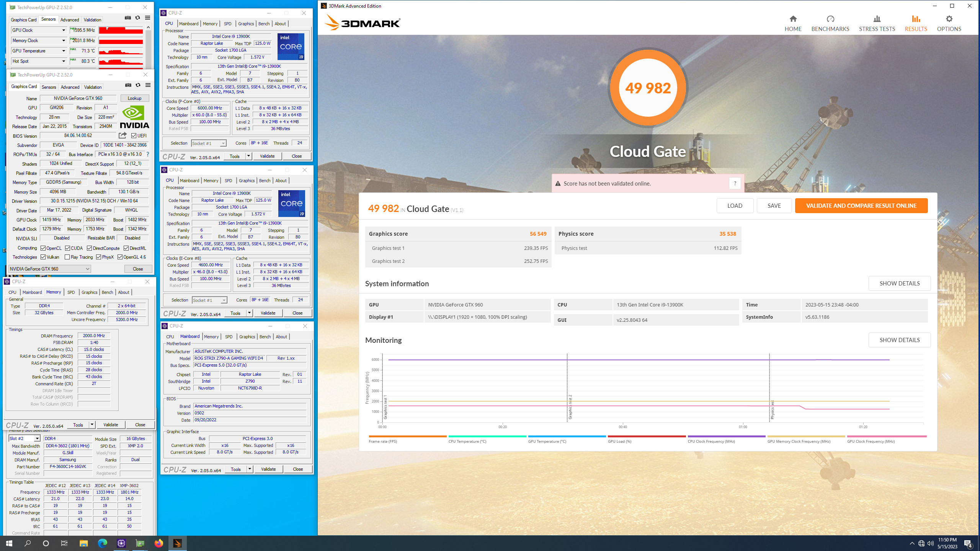Open Task View on the taskbar
Viewport: 980px width, 551px height.
click(x=64, y=543)
